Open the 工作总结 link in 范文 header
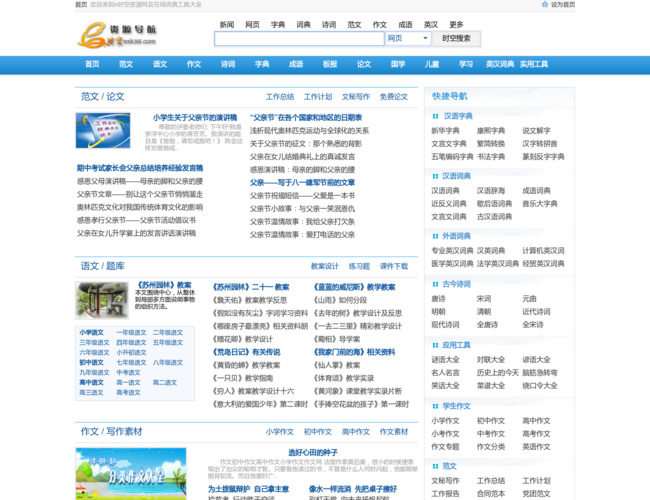The image size is (650, 500). click(x=280, y=97)
